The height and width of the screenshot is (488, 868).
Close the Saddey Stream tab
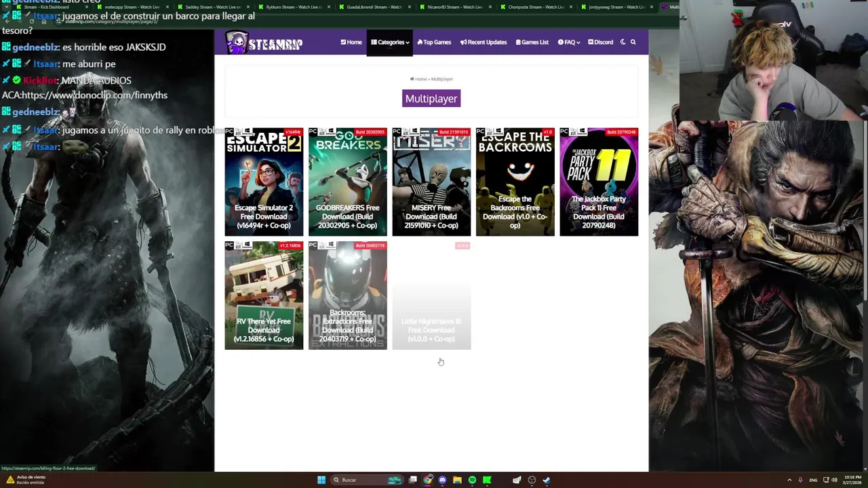click(248, 7)
